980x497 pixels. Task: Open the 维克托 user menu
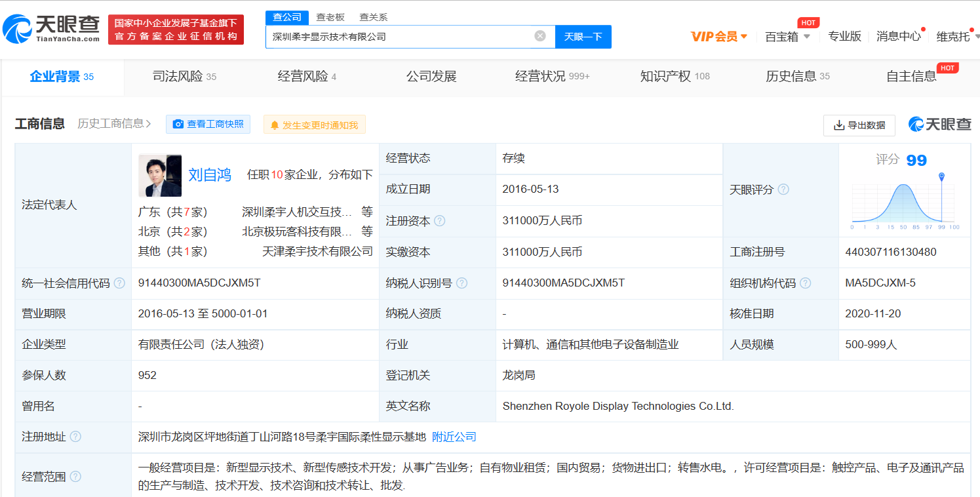point(958,37)
